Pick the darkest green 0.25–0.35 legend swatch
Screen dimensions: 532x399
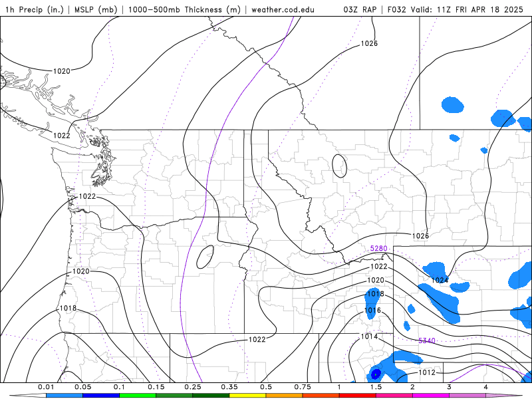click(211, 396)
